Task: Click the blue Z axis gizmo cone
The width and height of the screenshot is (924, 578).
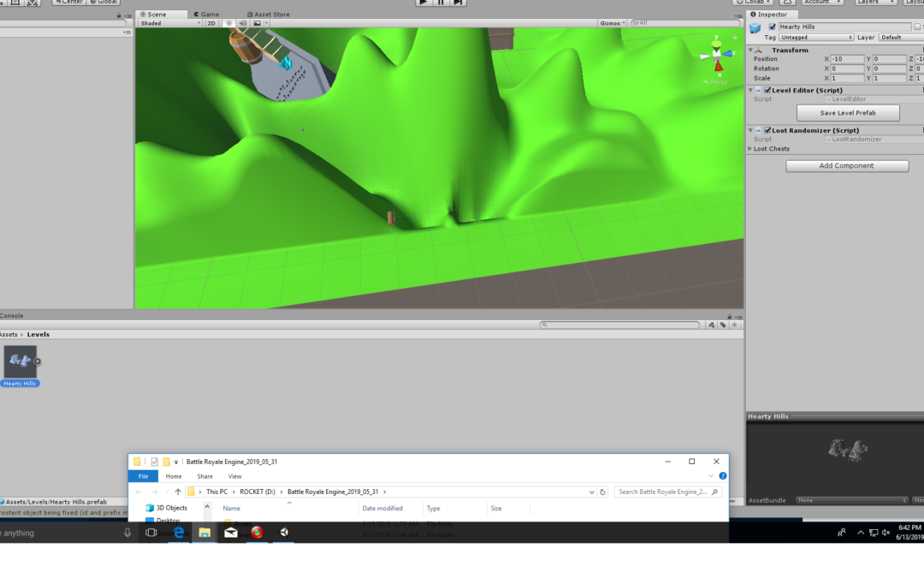Action: coord(730,54)
